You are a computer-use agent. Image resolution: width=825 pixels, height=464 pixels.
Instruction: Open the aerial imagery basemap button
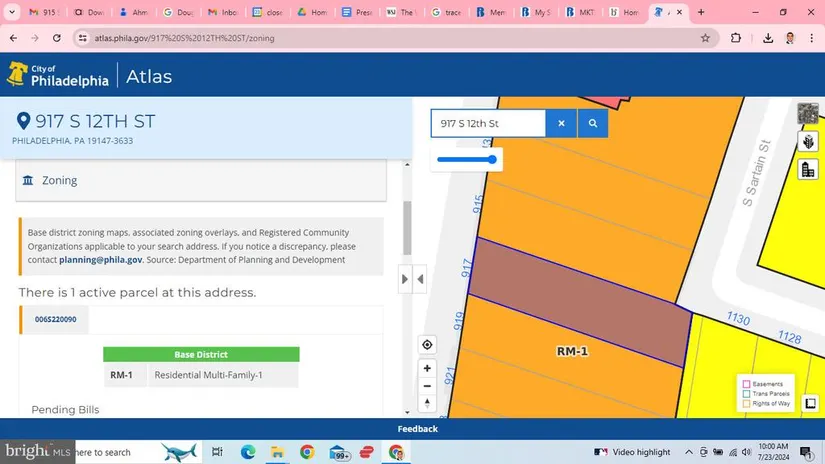[807, 114]
